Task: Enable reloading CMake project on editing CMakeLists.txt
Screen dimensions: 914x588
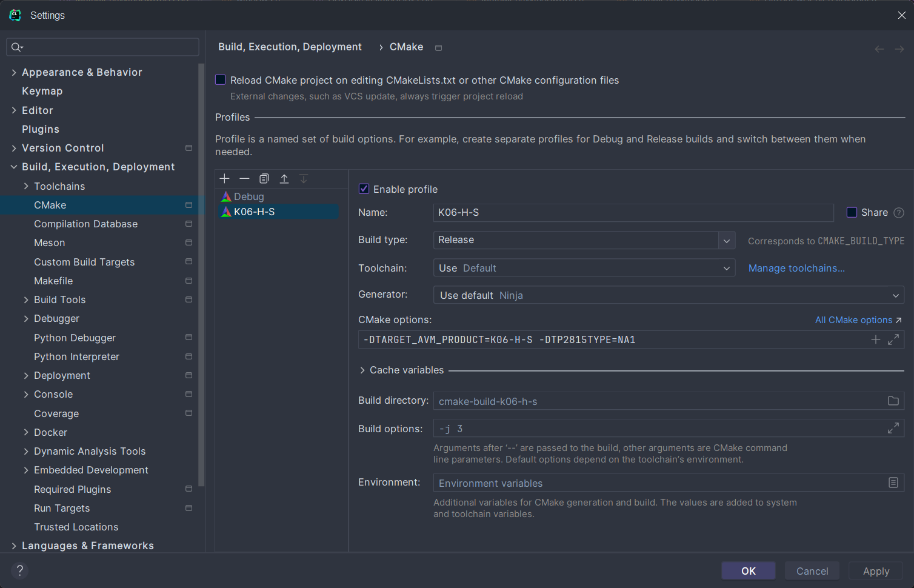Action: pyautogui.click(x=220, y=79)
